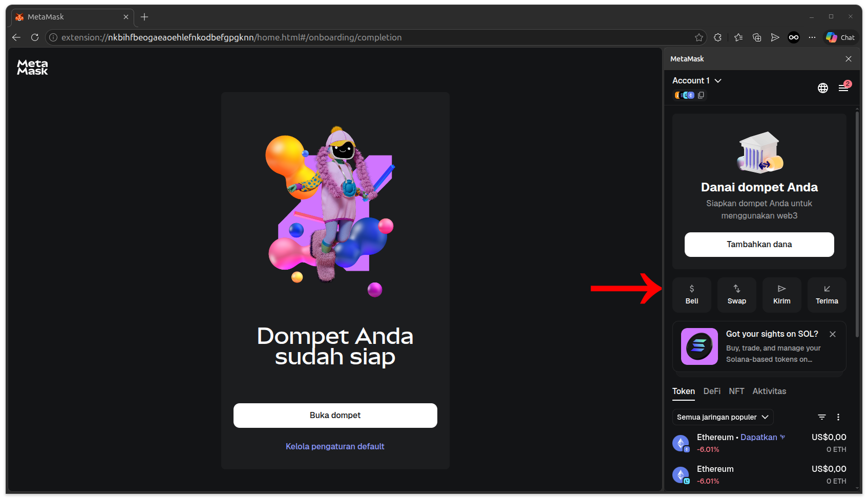Open the token filter icon
This screenshot has height=501, width=868.
pyautogui.click(x=821, y=417)
